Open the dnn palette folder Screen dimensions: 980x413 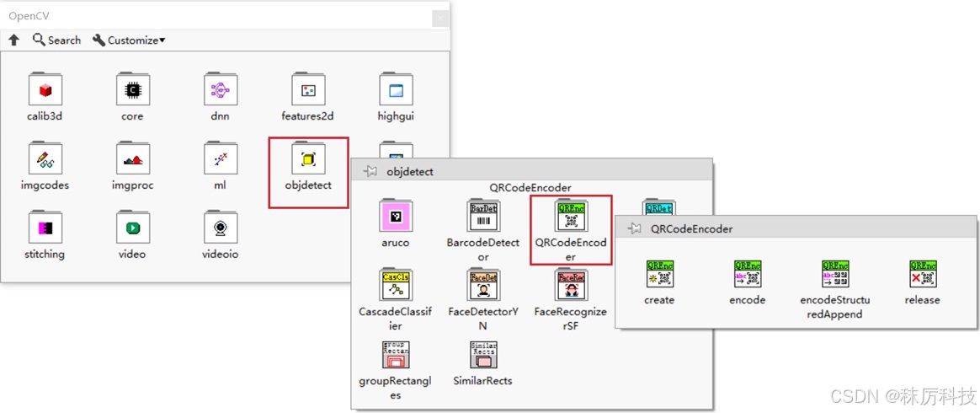(220, 90)
